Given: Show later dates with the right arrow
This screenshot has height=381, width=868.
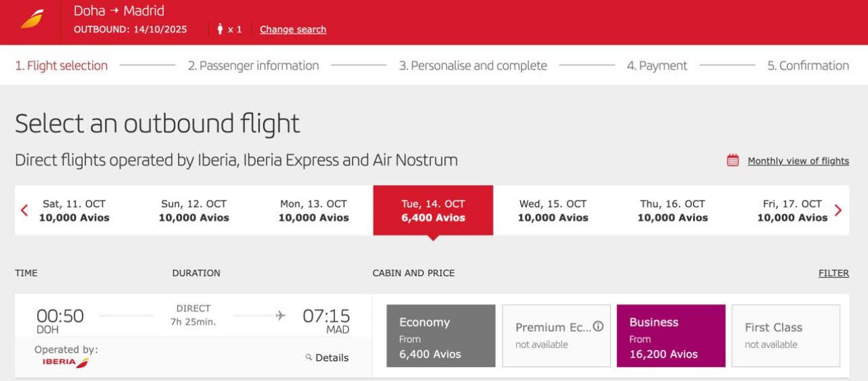Looking at the screenshot, I should pyautogui.click(x=838, y=210).
